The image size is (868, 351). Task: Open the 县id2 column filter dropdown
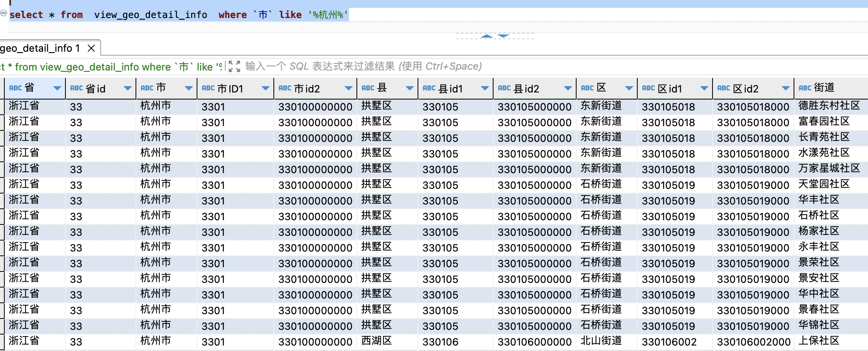point(568,88)
